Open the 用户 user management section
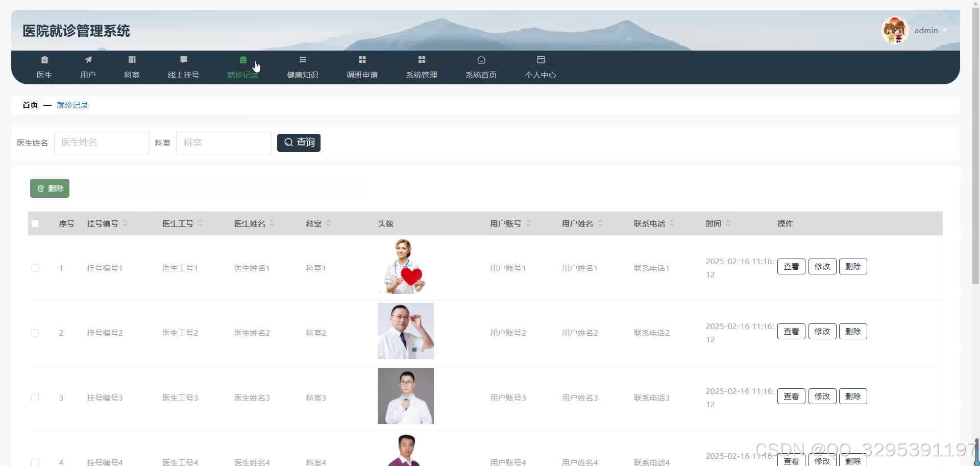 coord(88,67)
